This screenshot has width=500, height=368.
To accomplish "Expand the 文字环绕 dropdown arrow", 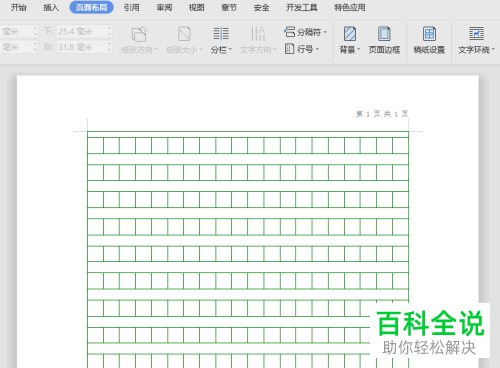I will 493,50.
